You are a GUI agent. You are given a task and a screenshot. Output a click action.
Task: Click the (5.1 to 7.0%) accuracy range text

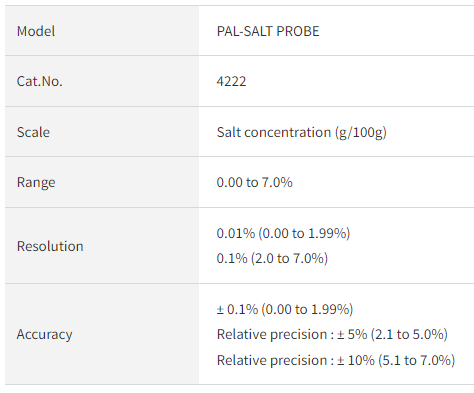(417, 360)
